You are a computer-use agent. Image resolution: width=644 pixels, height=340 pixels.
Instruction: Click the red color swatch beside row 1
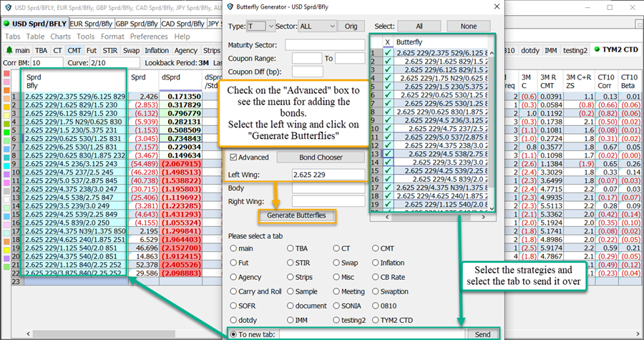(6, 74)
